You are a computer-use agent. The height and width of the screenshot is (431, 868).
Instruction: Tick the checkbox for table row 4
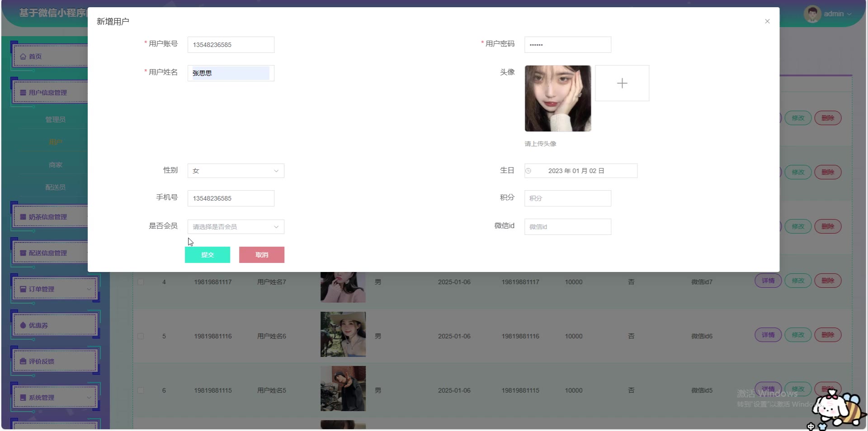point(141,282)
